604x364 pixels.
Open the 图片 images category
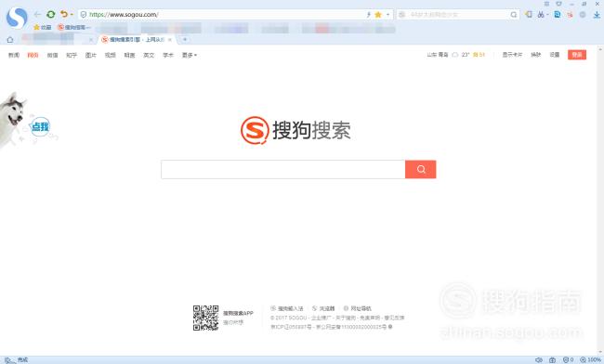tap(91, 55)
